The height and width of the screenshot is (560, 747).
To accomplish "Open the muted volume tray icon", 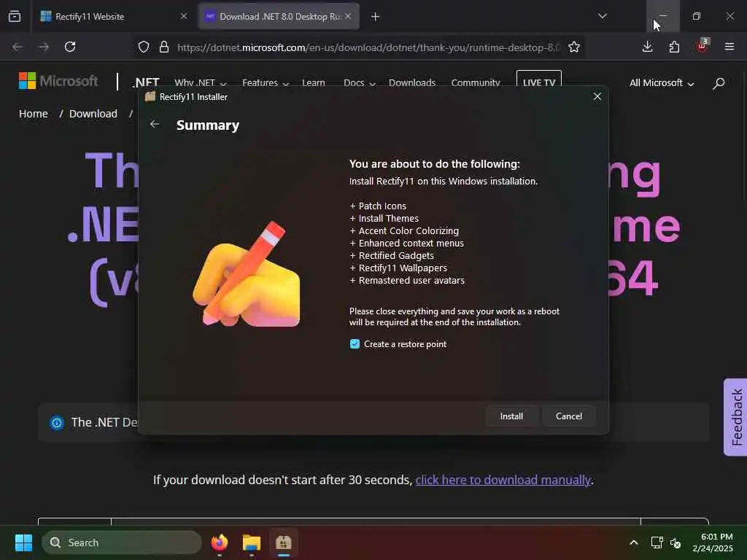I will (x=676, y=542).
